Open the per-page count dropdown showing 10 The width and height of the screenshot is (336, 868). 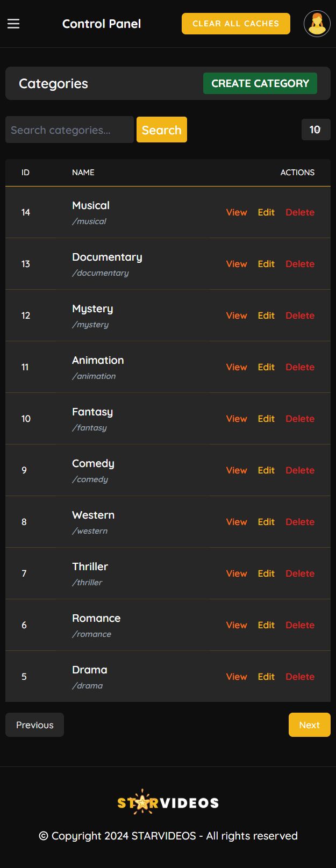316,130
